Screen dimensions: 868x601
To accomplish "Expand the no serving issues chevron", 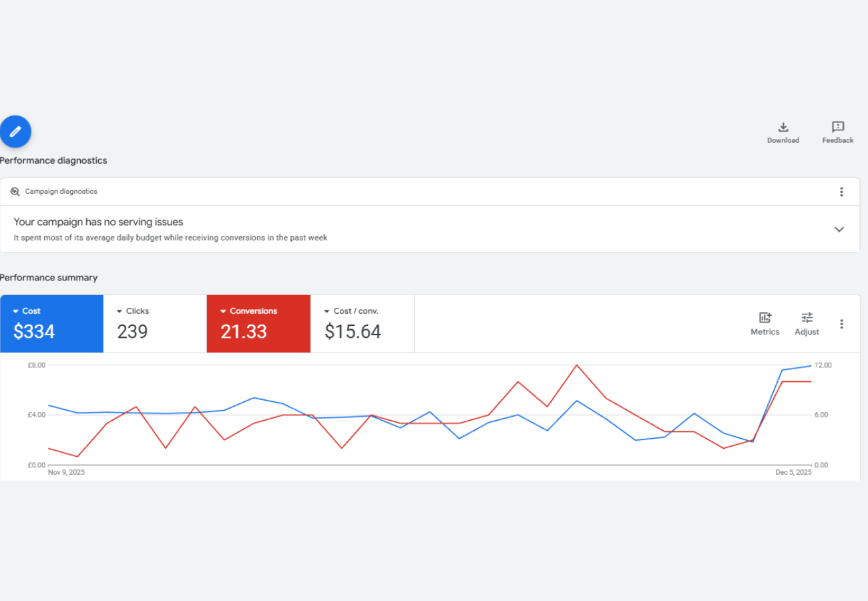I will coord(839,229).
